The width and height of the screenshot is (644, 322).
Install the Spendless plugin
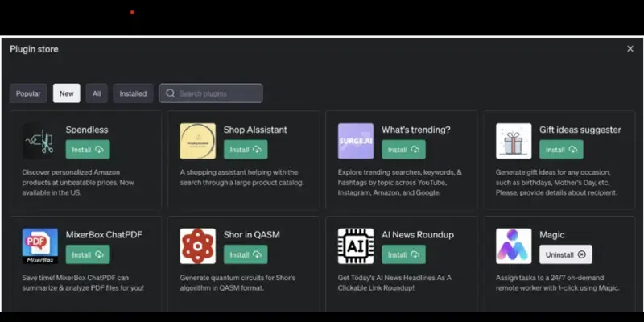tap(87, 150)
